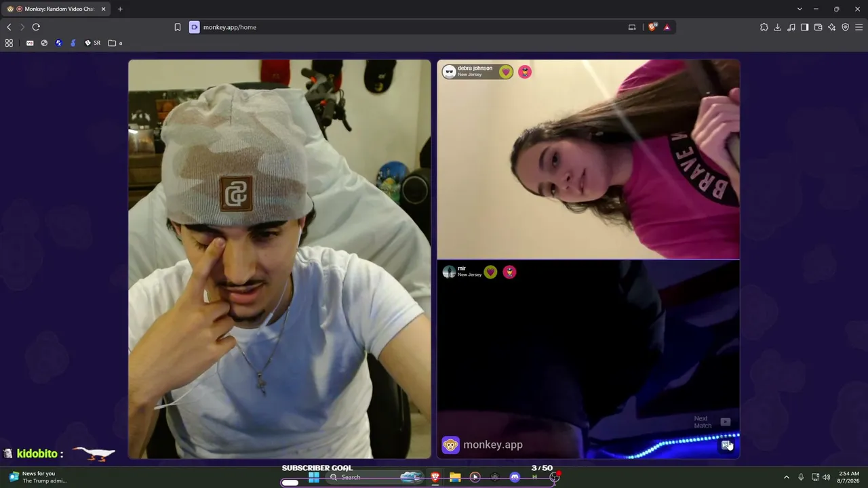
Task: Show hidden system tray icons
Action: click(786, 477)
